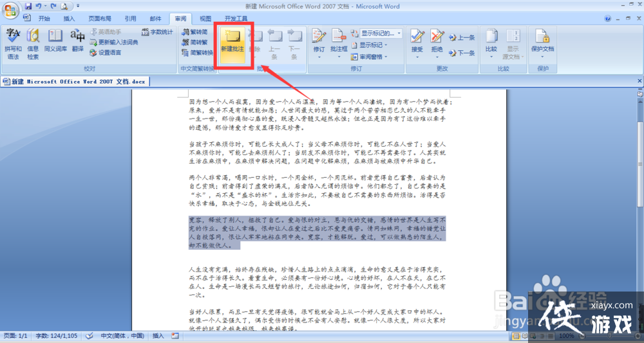Switch to the 页面布局 tab
The width and height of the screenshot is (644, 343).
99,19
